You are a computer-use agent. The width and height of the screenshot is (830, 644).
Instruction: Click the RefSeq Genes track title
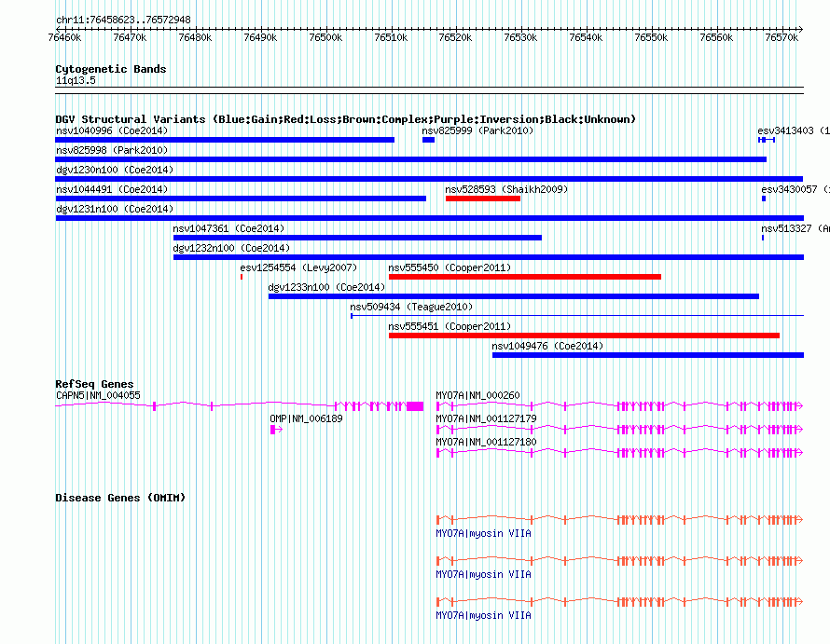tap(94, 384)
